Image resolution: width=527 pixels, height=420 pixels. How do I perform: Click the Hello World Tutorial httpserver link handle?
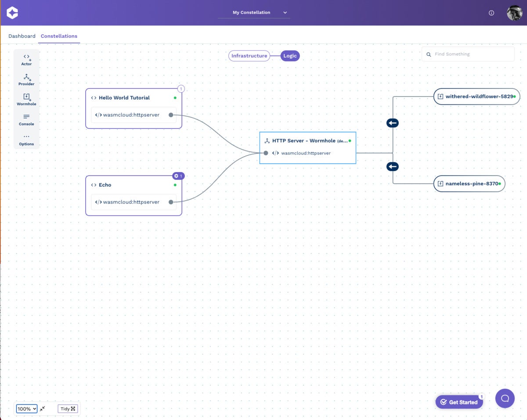(x=171, y=115)
